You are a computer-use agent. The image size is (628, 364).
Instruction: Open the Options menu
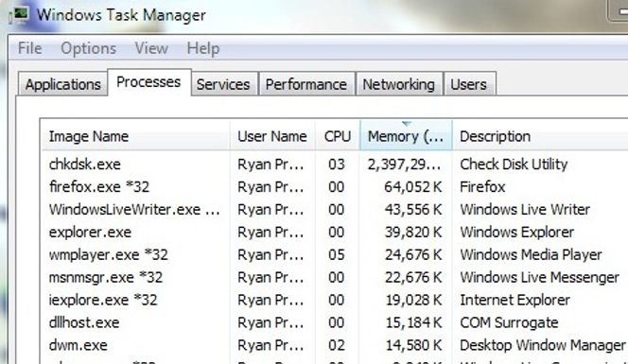(89, 48)
